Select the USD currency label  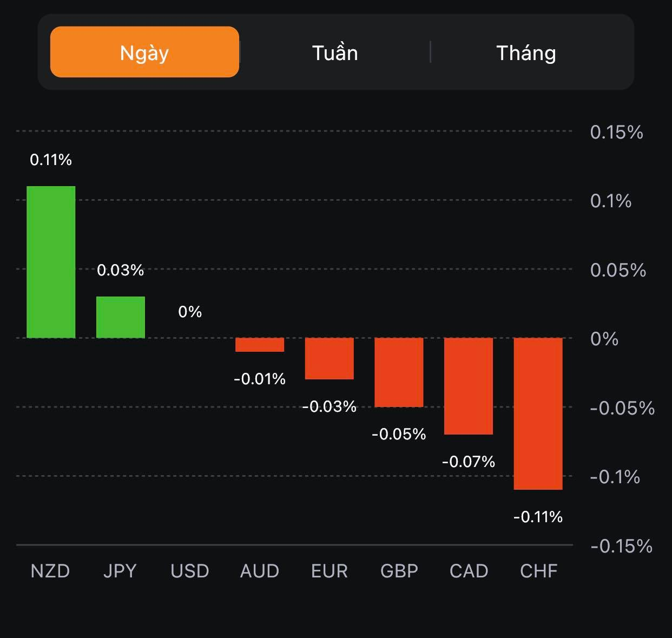tap(190, 571)
